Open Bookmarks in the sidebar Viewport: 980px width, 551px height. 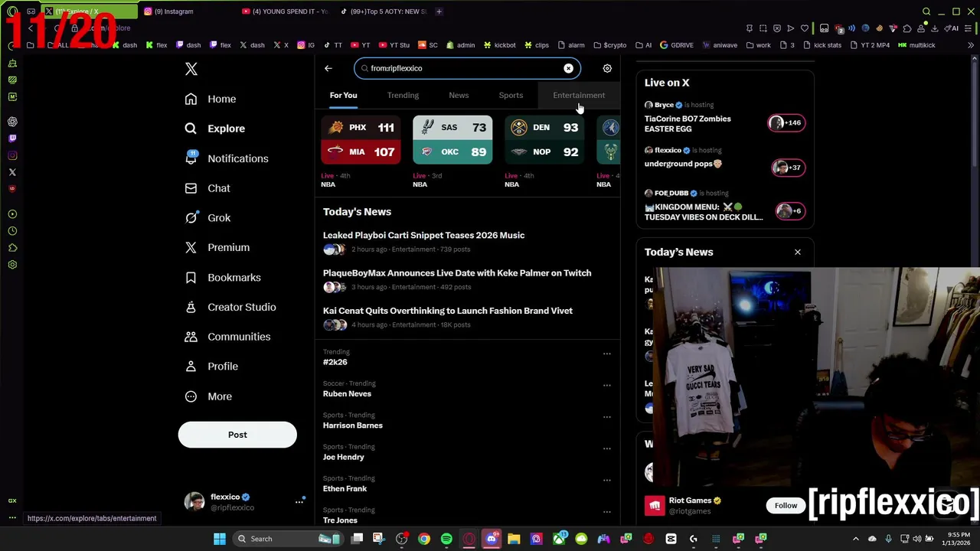pos(223,277)
